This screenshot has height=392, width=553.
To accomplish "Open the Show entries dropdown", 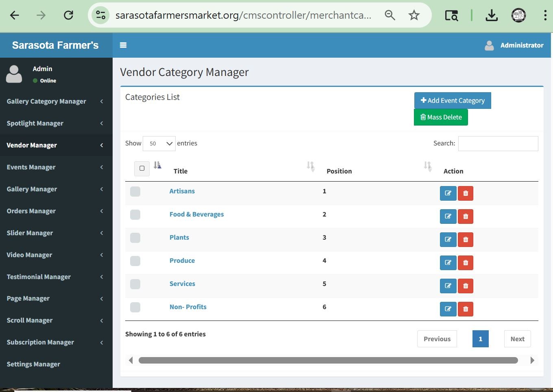I will [x=159, y=143].
